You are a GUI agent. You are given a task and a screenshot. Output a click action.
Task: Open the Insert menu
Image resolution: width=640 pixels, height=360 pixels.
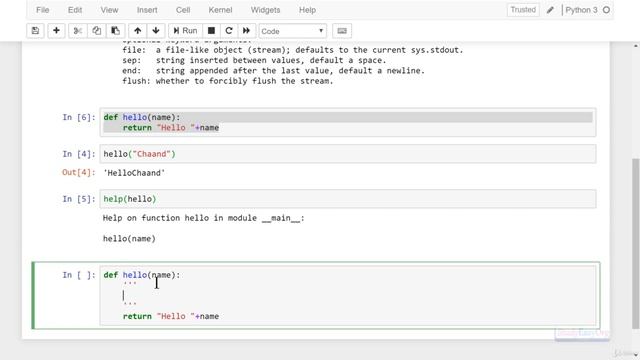(x=147, y=10)
